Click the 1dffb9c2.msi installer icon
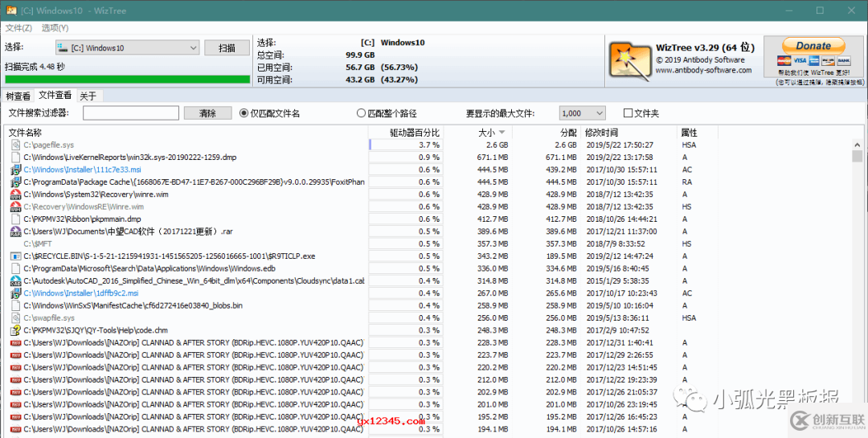 pos(15,293)
